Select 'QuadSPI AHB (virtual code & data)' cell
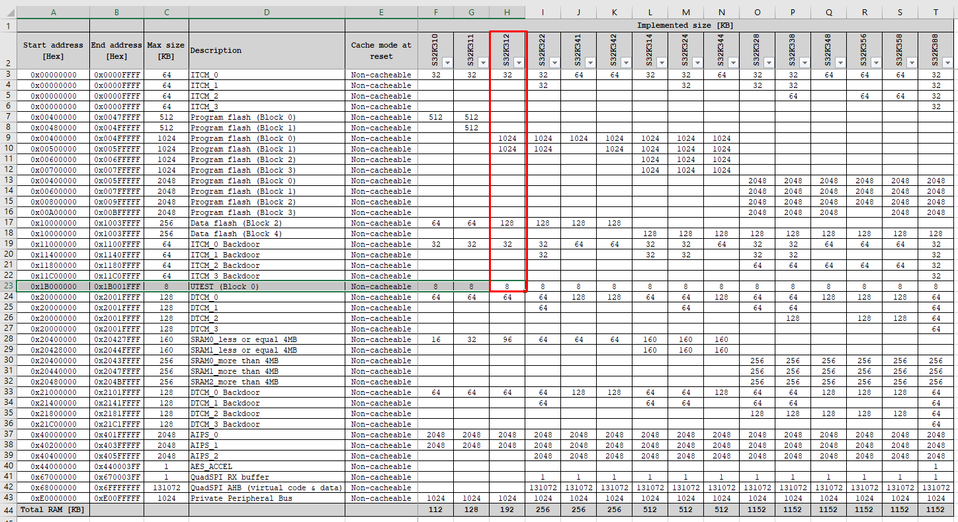This screenshot has height=522, width=958. 267,488
